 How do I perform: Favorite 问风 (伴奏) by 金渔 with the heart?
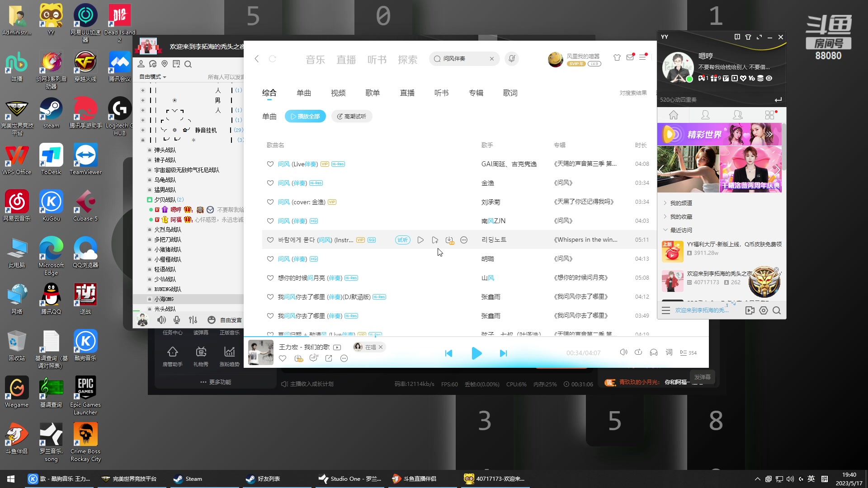[270, 183]
